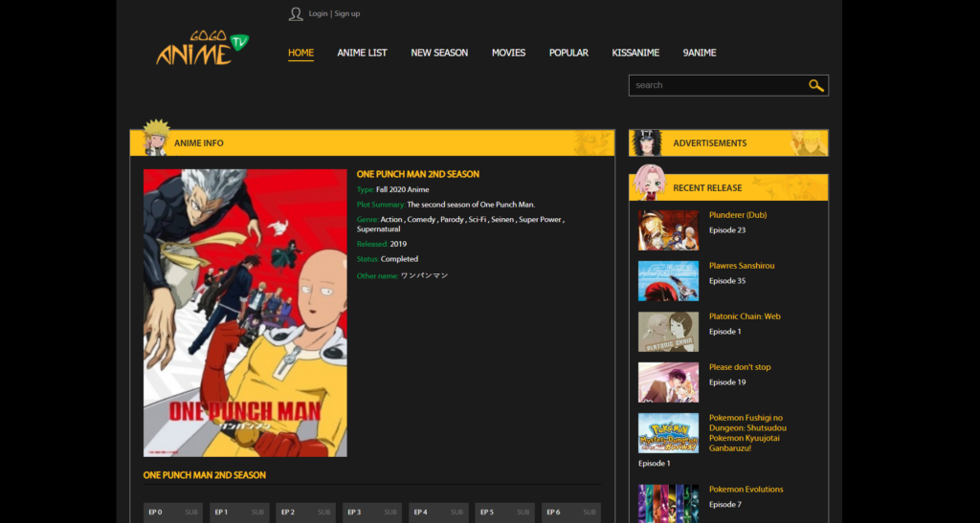Click the ADVERTISEMENTS panel header
Screen dimensions: 980x523
728,142
